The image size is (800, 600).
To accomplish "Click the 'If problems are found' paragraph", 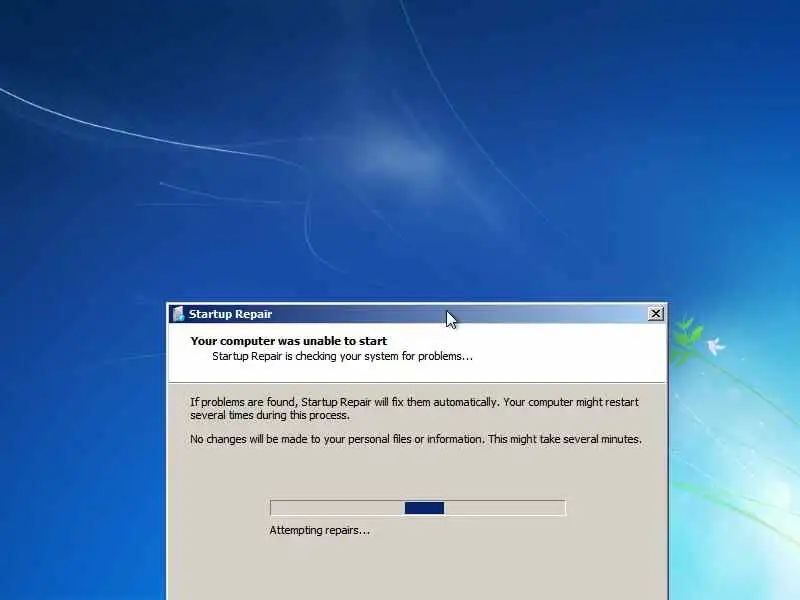I will (x=414, y=409).
